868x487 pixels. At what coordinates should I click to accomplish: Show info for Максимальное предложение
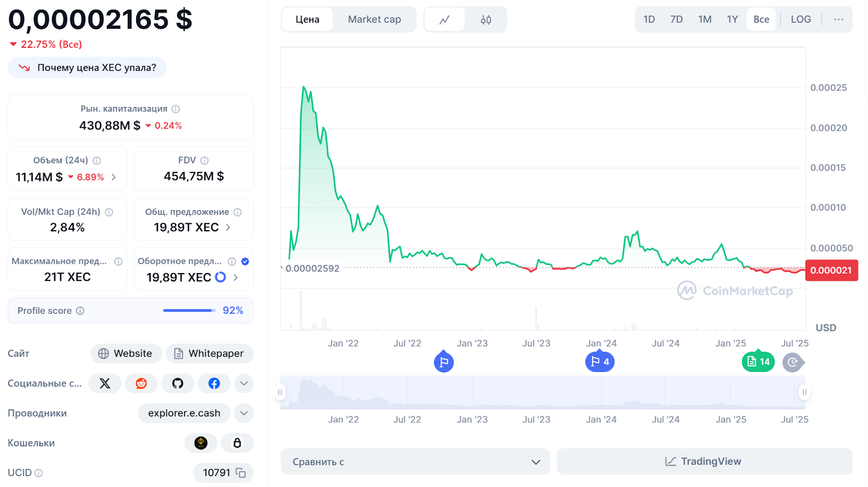click(118, 262)
